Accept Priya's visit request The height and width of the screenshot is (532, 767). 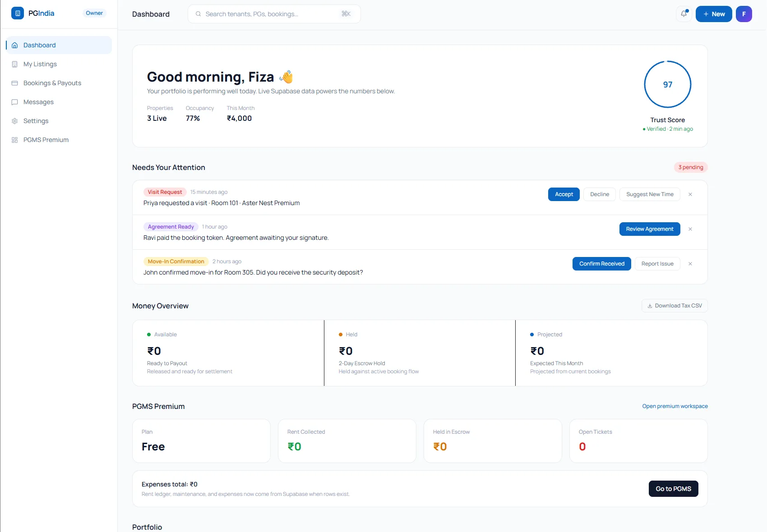pyautogui.click(x=564, y=194)
